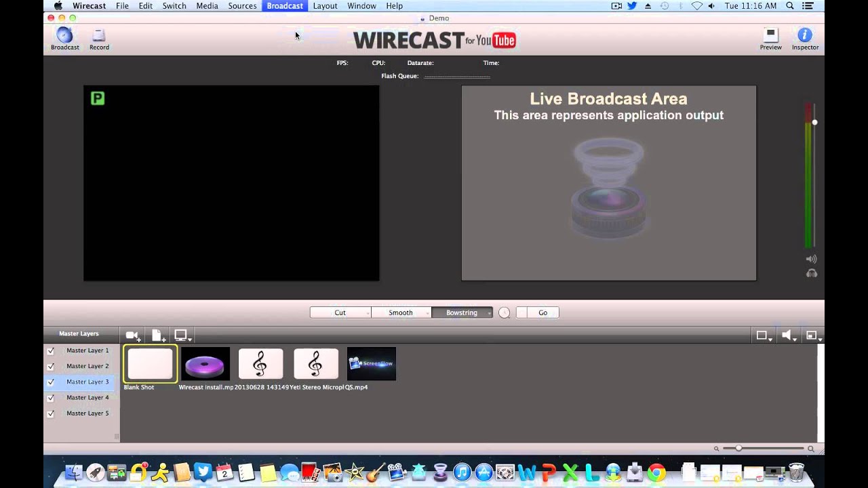The height and width of the screenshot is (488, 868).
Task: Select the Yeti Stereo Microphone shot
Action: tap(315, 364)
